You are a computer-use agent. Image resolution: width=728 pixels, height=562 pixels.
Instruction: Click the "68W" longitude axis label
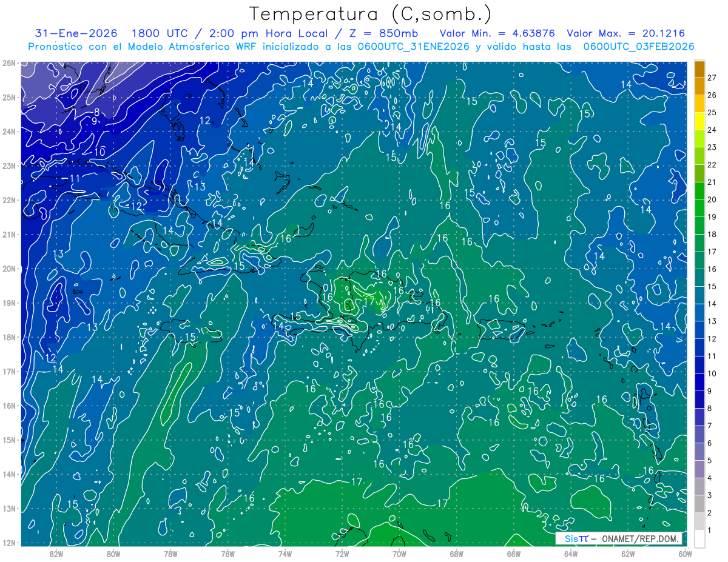pos(456,553)
